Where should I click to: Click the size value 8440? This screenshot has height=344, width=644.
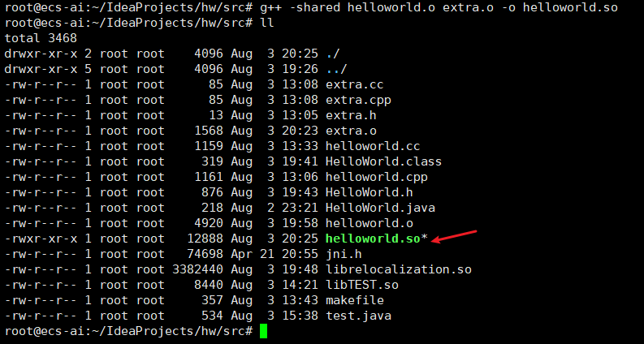(x=209, y=285)
